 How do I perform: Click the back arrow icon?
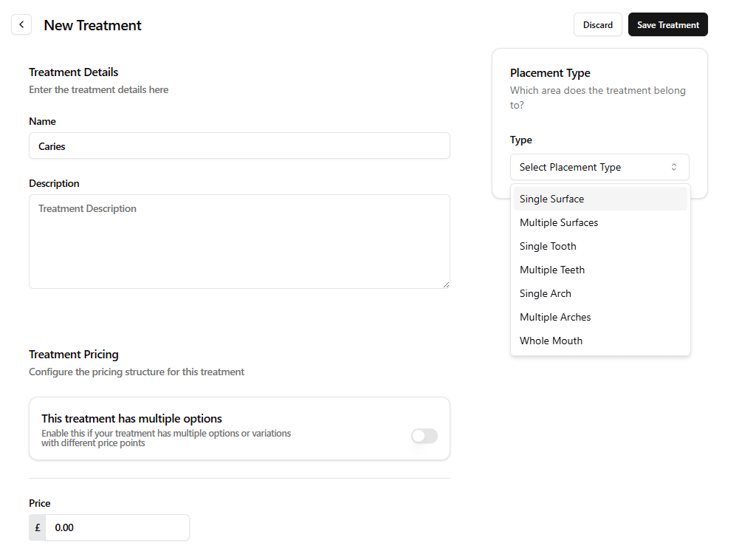click(x=21, y=24)
